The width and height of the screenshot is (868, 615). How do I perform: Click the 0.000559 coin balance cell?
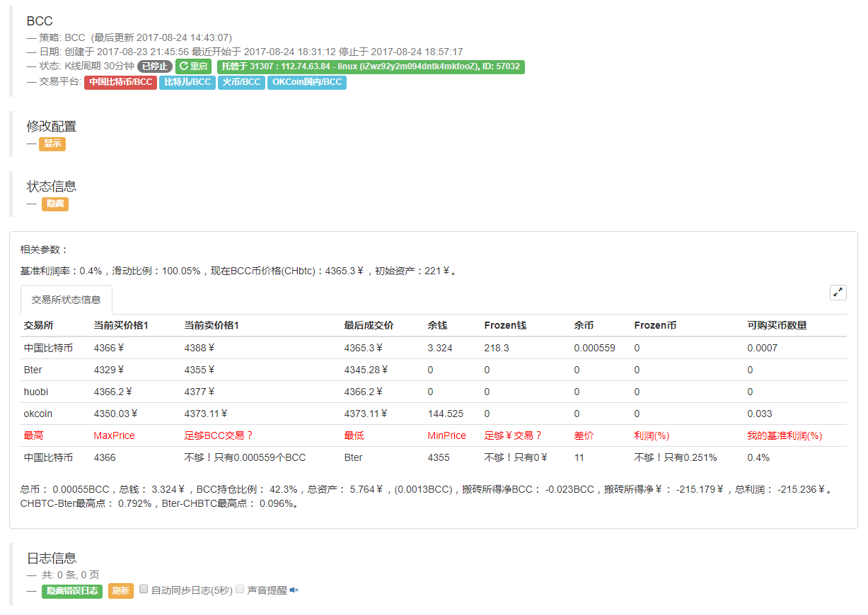(x=594, y=348)
